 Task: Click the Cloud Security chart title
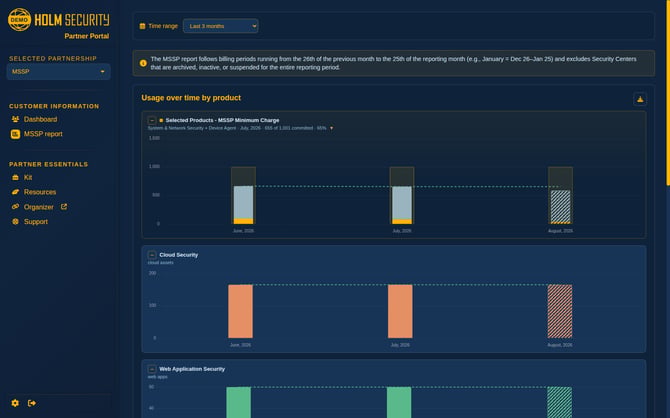pos(179,255)
